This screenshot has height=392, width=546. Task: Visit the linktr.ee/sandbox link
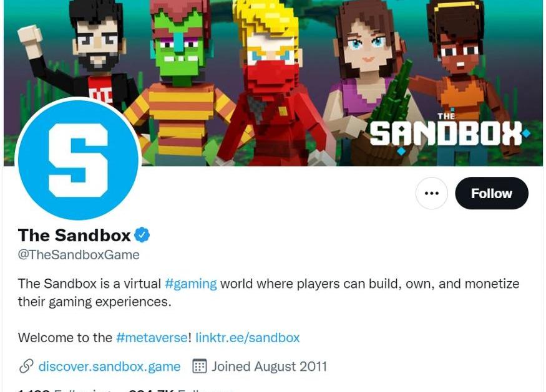point(247,337)
